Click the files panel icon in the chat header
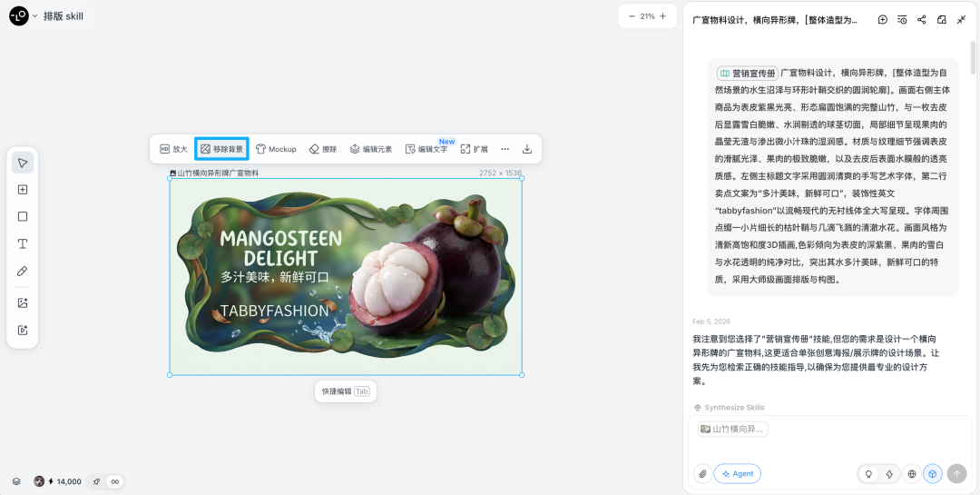The image size is (980, 495). (942, 20)
